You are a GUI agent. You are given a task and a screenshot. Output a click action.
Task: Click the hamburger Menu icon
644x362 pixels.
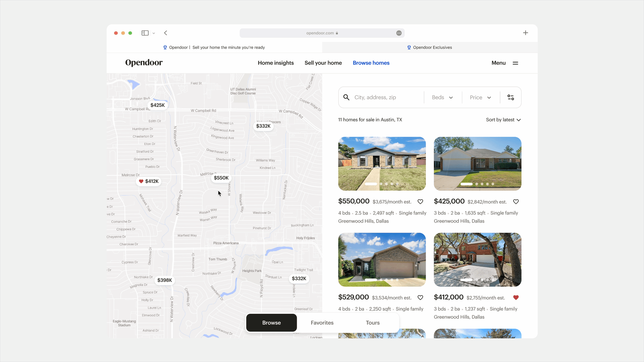pyautogui.click(x=515, y=63)
